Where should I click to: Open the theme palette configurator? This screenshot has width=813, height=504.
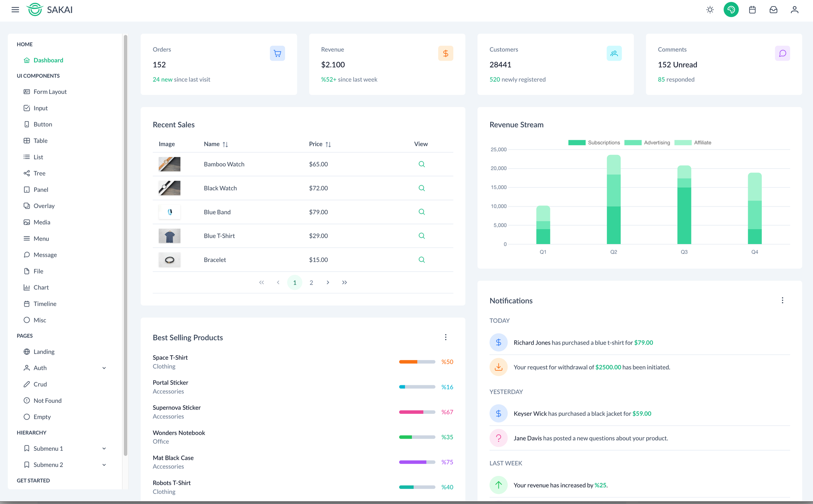point(731,10)
